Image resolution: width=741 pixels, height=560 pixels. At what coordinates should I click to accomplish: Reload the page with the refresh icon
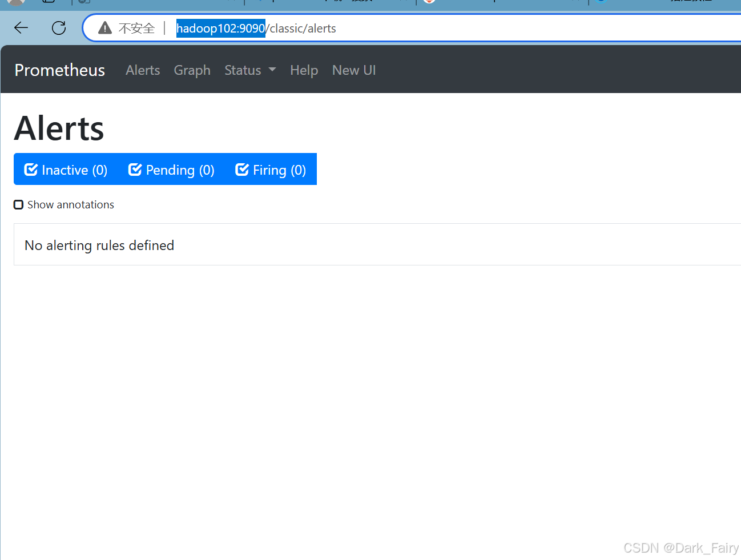tap(59, 27)
